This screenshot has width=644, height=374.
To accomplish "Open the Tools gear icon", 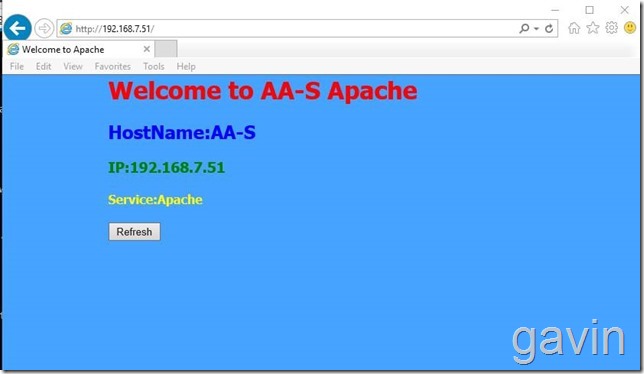I will pos(612,28).
